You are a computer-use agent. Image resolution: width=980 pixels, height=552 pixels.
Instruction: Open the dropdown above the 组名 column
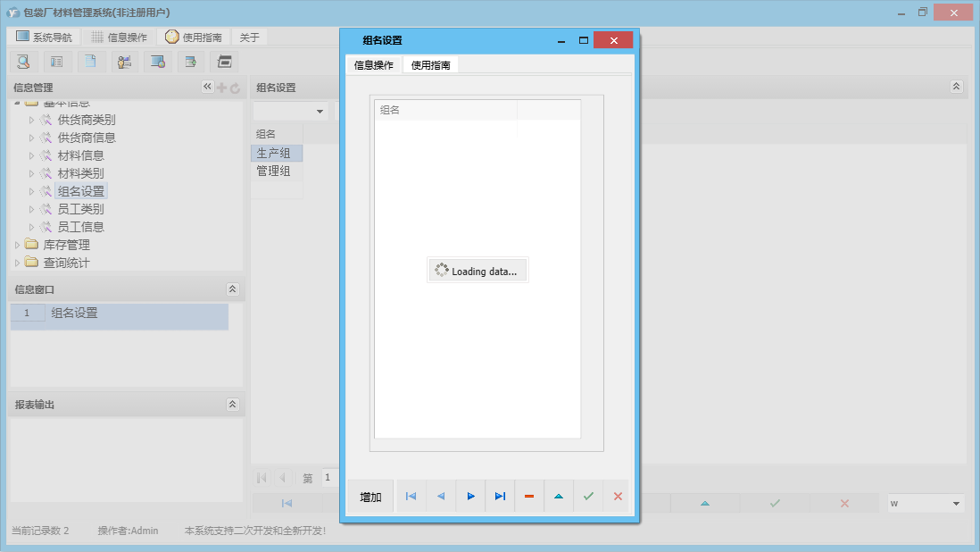point(320,111)
